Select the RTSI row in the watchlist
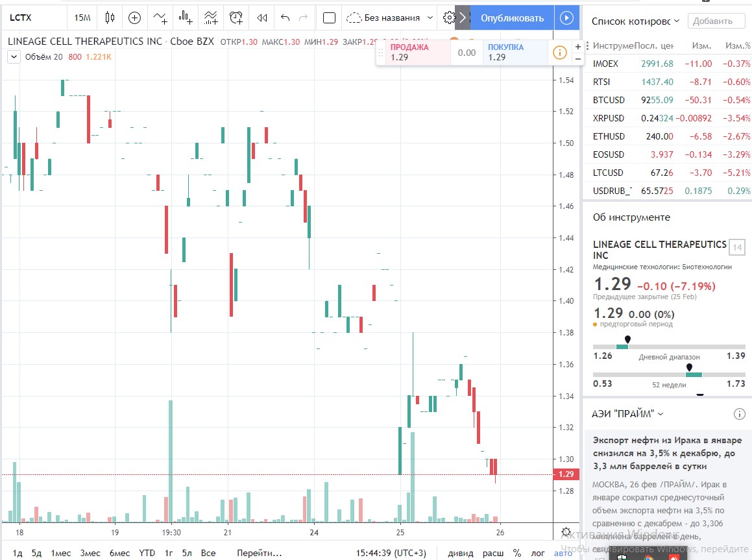 point(667,82)
